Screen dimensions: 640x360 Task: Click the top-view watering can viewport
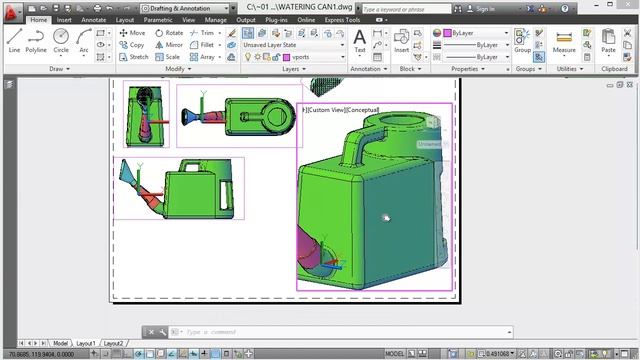[x=239, y=116]
